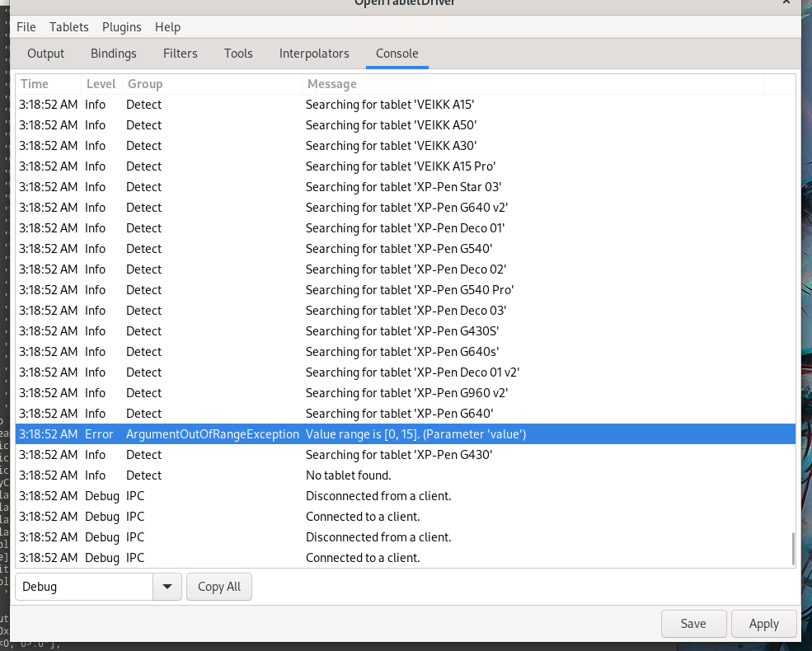This screenshot has width=812, height=651.
Task: Open the Tablets menu
Action: click(68, 26)
